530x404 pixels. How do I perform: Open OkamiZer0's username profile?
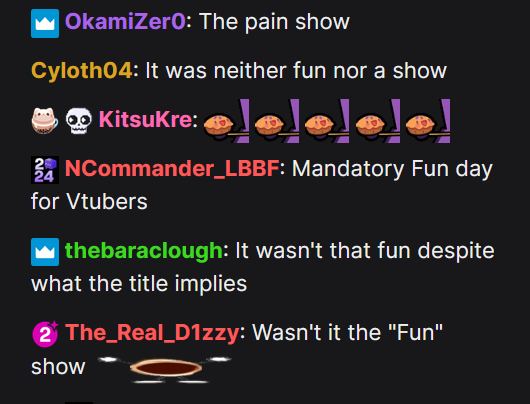[x=125, y=22]
